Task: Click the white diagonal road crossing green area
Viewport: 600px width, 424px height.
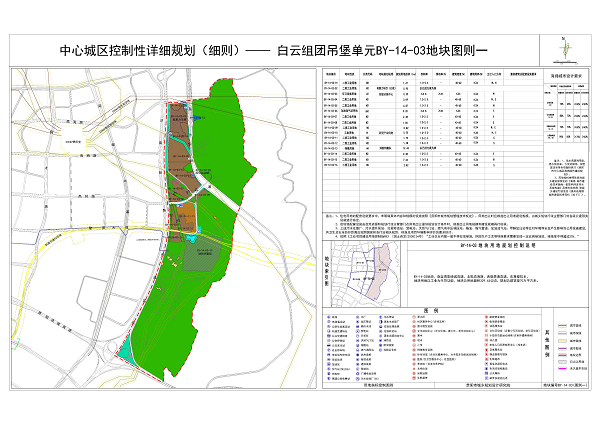Action: (x=222, y=191)
